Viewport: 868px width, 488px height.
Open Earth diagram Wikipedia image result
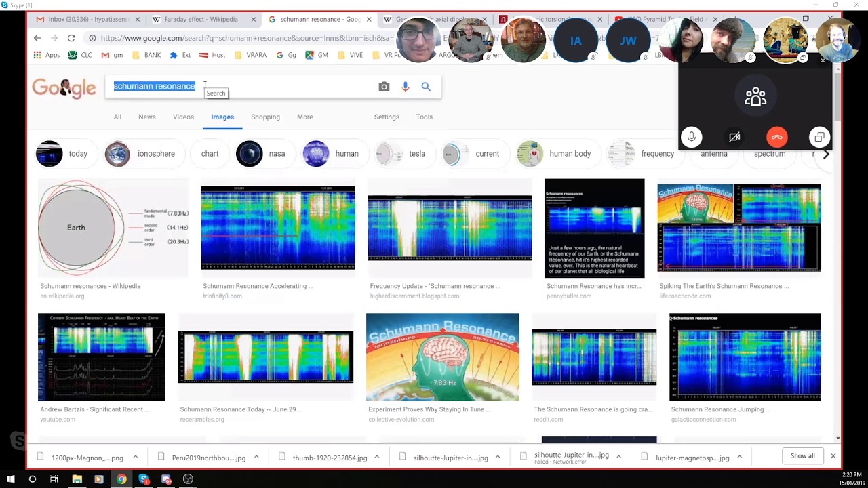113,228
